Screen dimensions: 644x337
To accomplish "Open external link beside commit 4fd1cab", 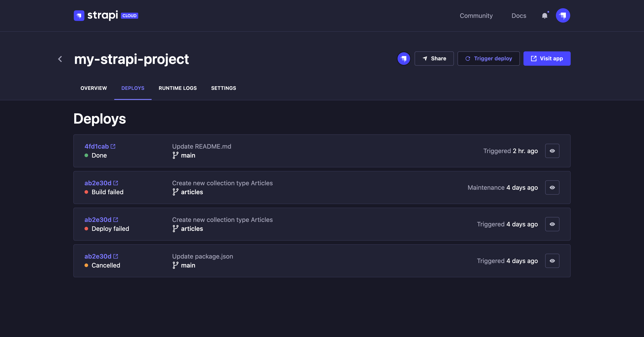I will point(113,146).
